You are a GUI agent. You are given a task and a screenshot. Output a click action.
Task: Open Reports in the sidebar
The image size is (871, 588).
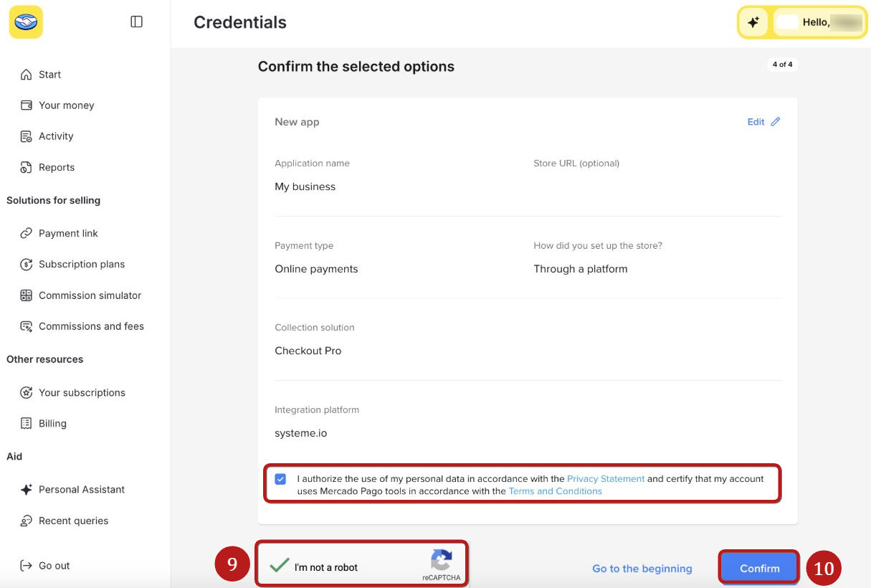coord(57,167)
